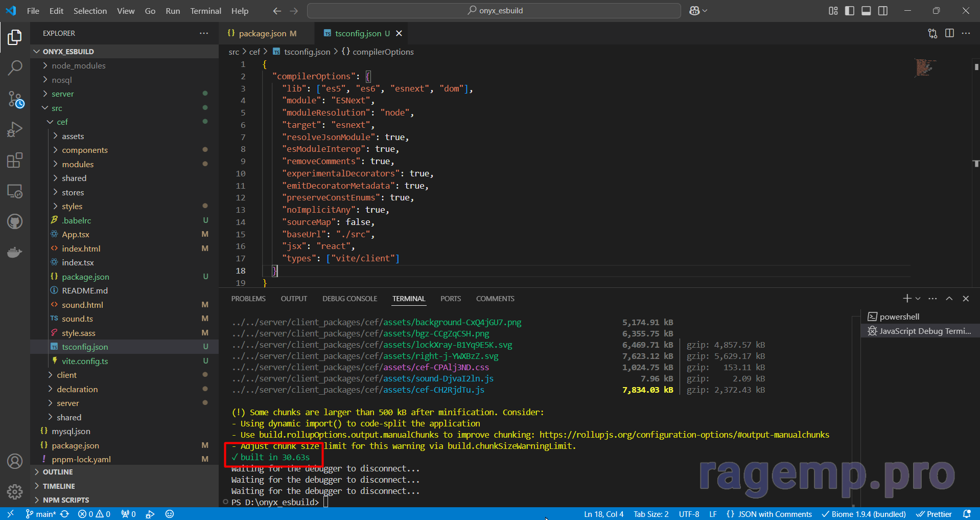The image size is (980, 520).
Task: Toggle Primary Side Bar visibility
Action: pyautogui.click(x=849, y=11)
